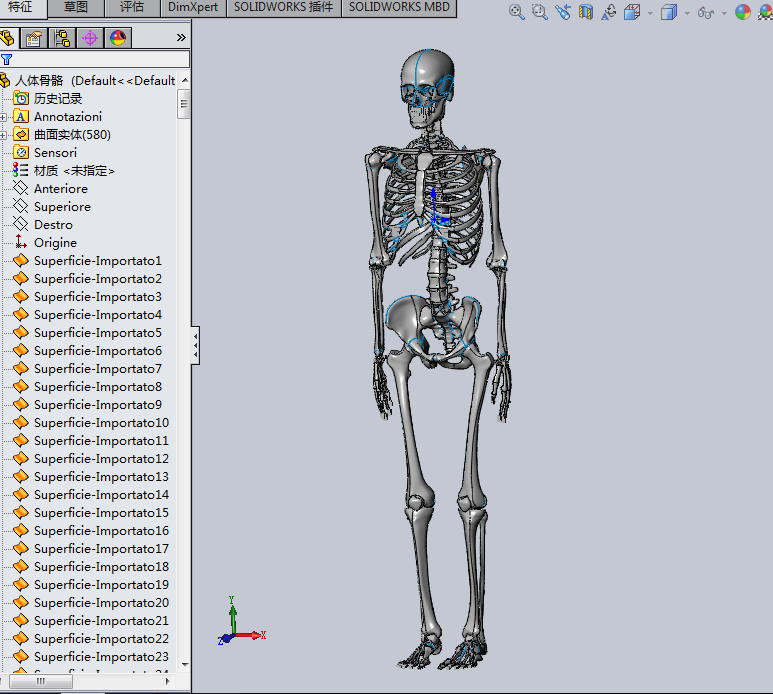The width and height of the screenshot is (773, 694).
Task: Click tree scrollbar up arrow
Action: (185, 80)
